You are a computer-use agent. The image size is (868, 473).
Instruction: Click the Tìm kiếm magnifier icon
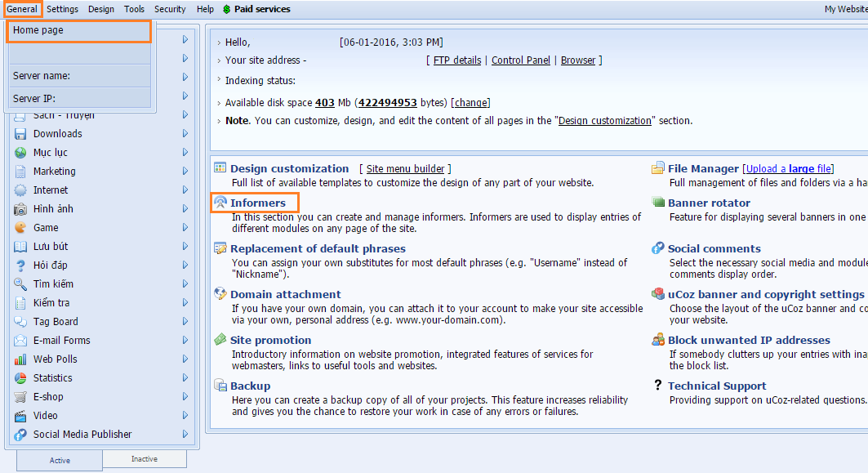pyautogui.click(x=20, y=284)
